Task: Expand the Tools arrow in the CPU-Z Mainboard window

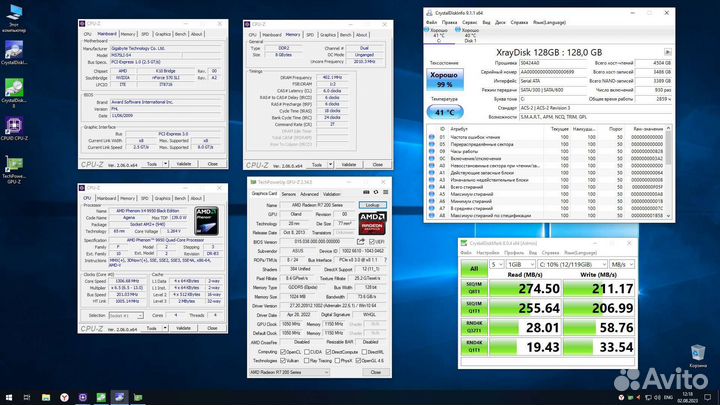Action: pyautogui.click(x=165, y=164)
